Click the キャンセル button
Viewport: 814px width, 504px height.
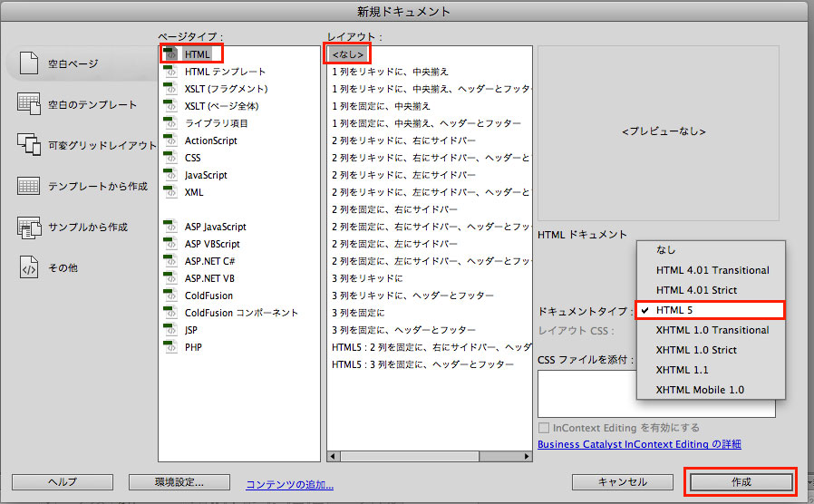(623, 482)
